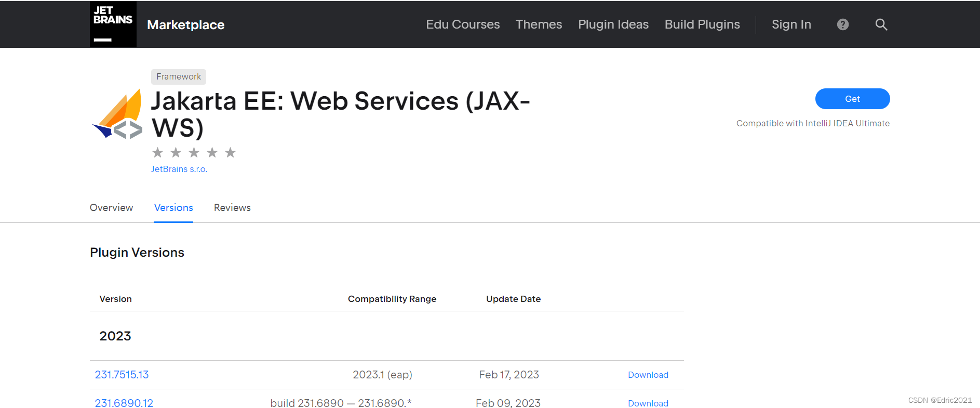The width and height of the screenshot is (980, 408).
Task: Click the 2023 year group heading
Action: [x=115, y=336]
